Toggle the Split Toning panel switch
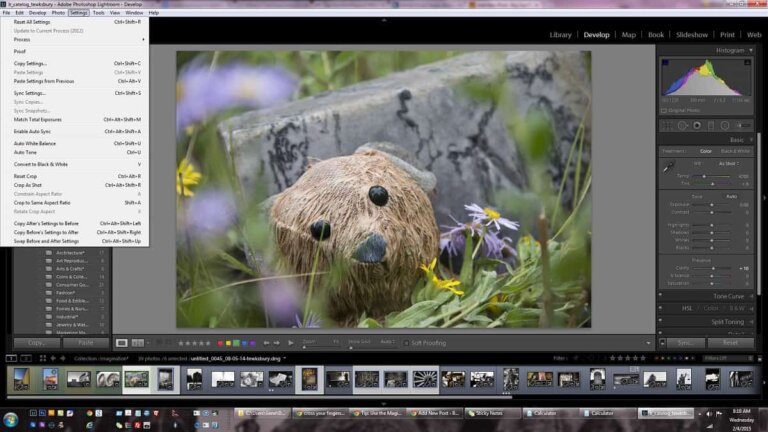Image resolution: width=768 pixels, height=432 pixels. tap(660, 321)
